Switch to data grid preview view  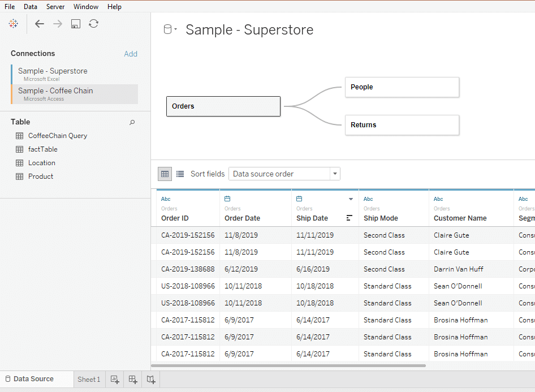coord(165,174)
